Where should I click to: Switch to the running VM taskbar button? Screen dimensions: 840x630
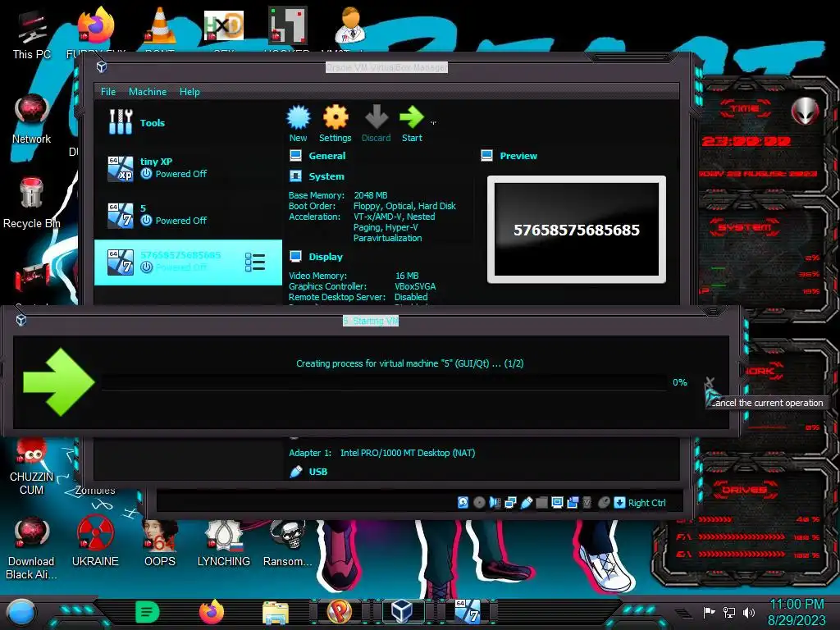click(x=467, y=612)
